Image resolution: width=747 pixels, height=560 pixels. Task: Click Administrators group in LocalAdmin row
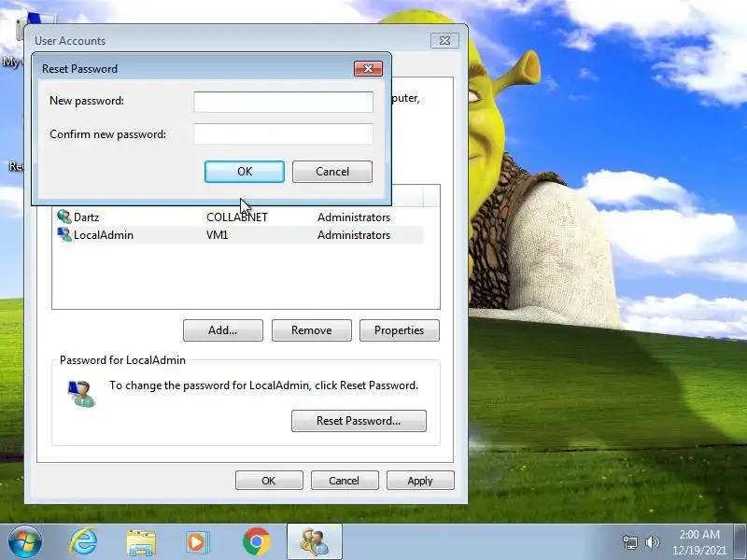[x=354, y=235]
